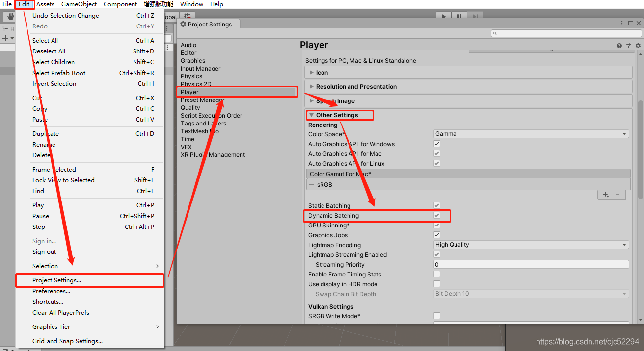
Task: Open the Swap Chain Bit Depth dropdown
Action: pyautogui.click(x=531, y=294)
